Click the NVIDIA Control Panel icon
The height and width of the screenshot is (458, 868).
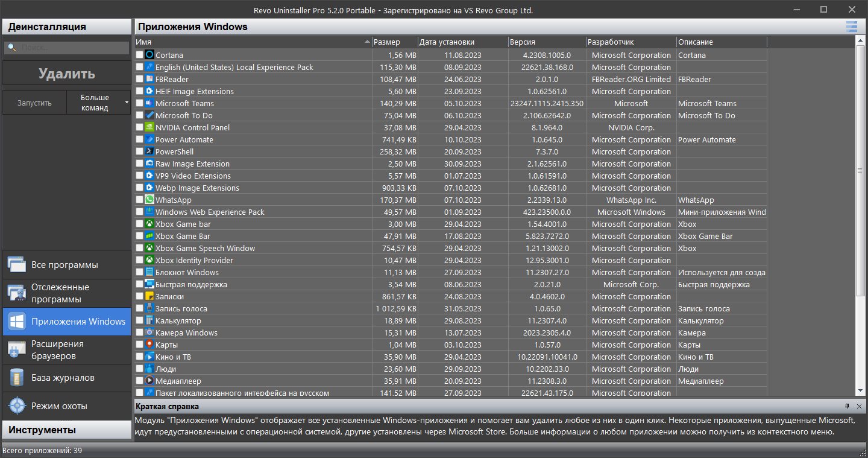pyautogui.click(x=149, y=127)
